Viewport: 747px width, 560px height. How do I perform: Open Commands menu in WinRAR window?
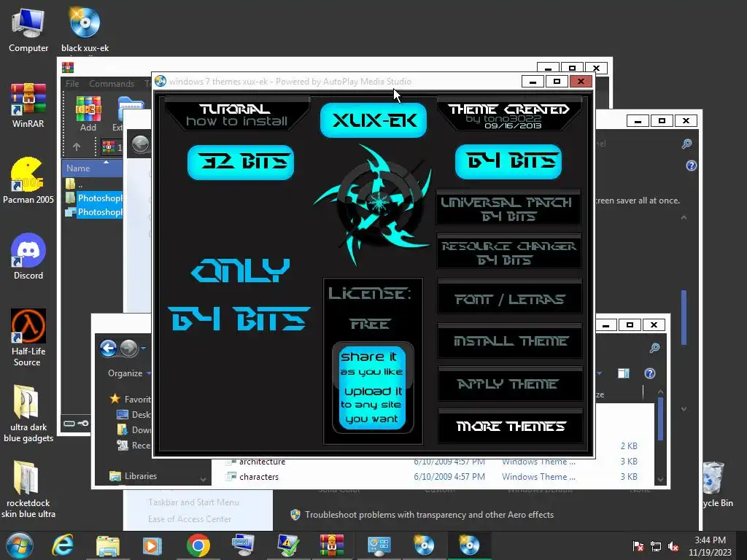pos(112,83)
